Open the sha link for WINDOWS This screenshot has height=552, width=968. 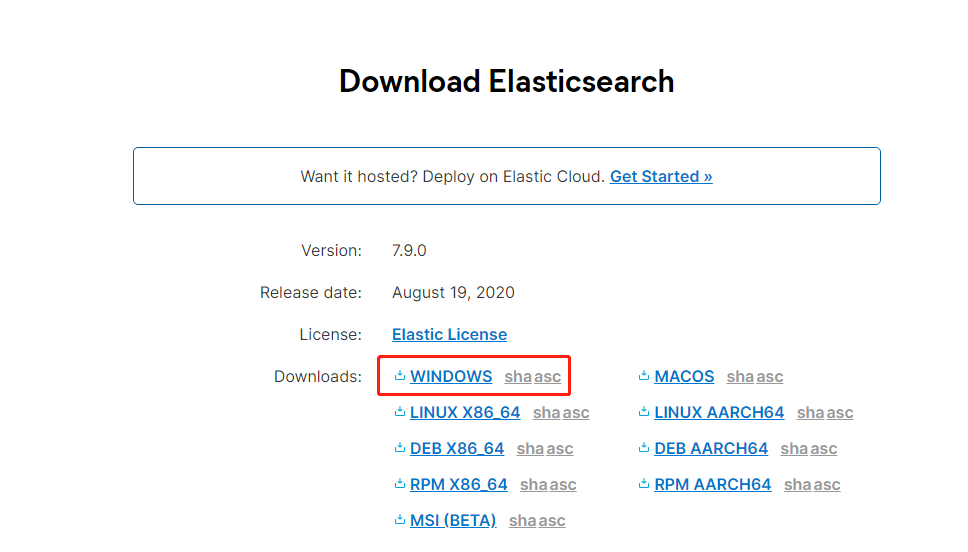coord(518,377)
